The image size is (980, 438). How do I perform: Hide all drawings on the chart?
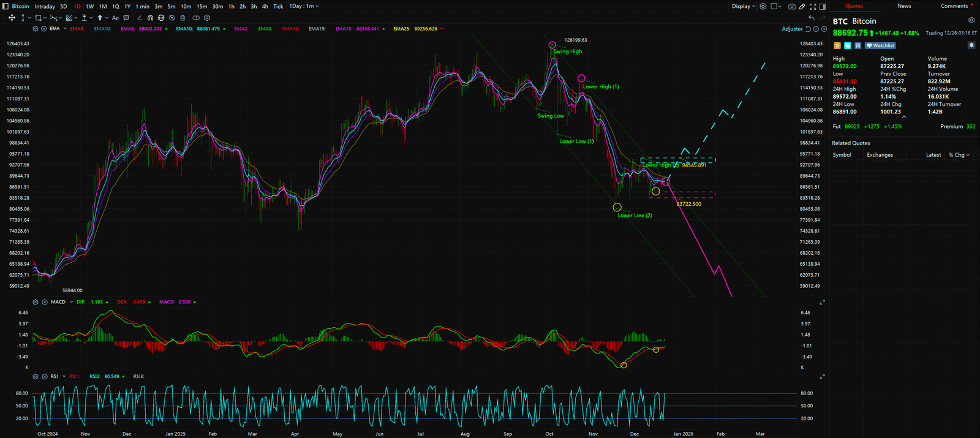click(171, 18)
